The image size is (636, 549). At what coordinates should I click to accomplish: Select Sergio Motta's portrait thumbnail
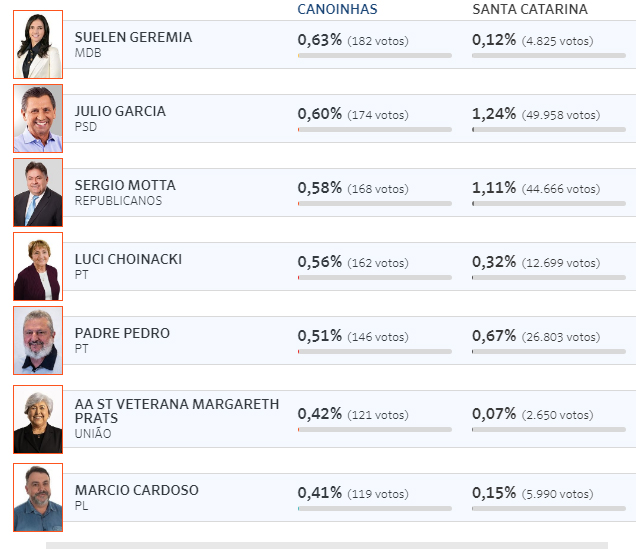(x=38, y=193)
